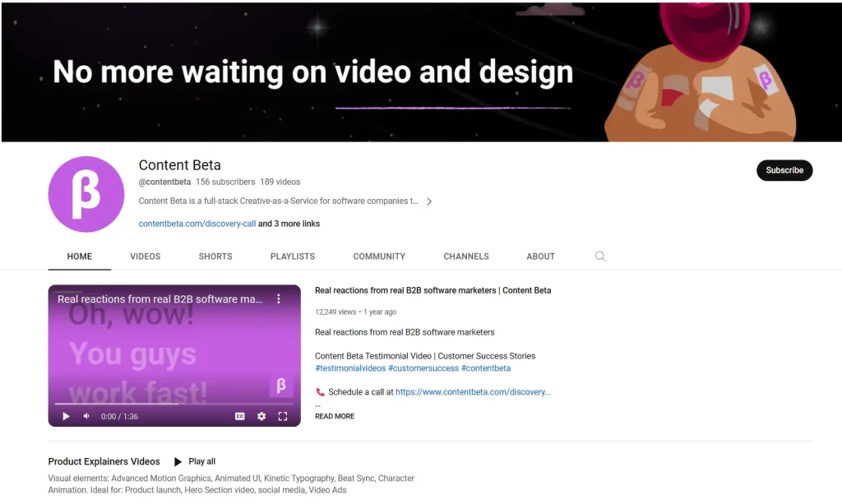The image size is (842, 504).
Task: Open the three-dot menu on video player
Action: point(278,299)
